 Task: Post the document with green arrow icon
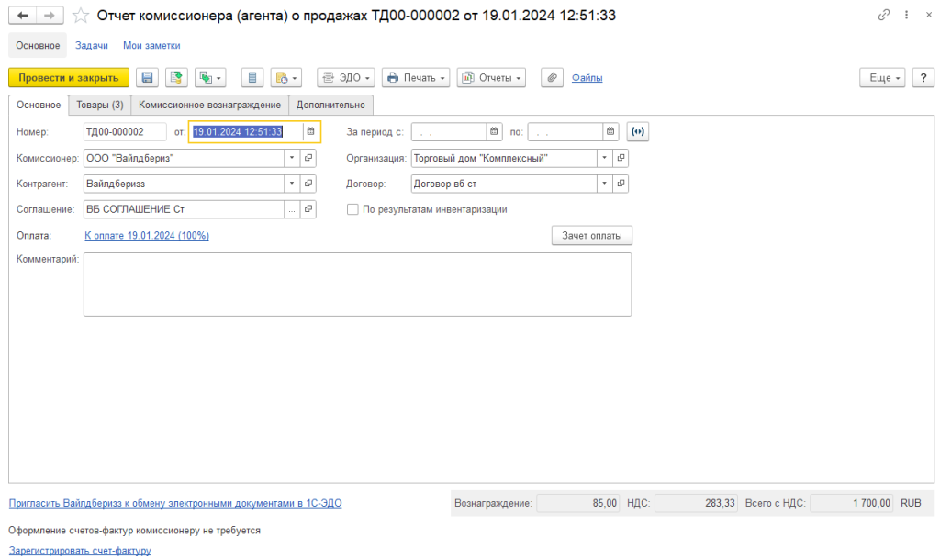tap(176, 78)
